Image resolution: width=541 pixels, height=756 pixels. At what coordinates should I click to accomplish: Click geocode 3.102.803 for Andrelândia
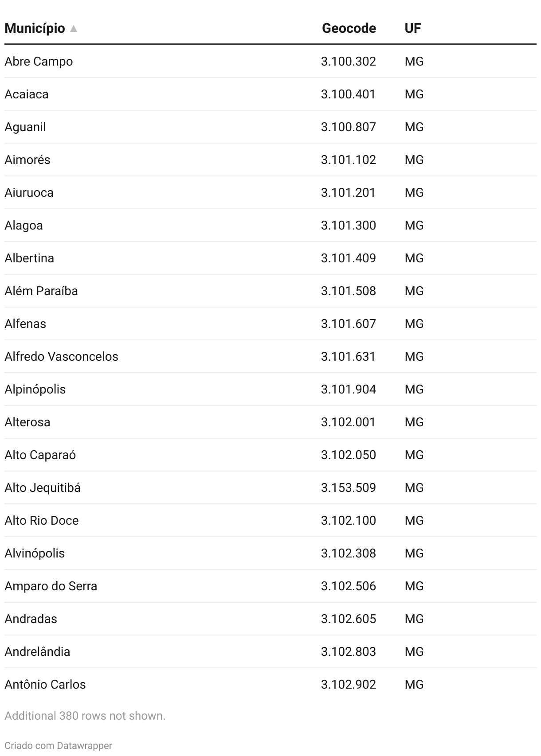[348, 651]
